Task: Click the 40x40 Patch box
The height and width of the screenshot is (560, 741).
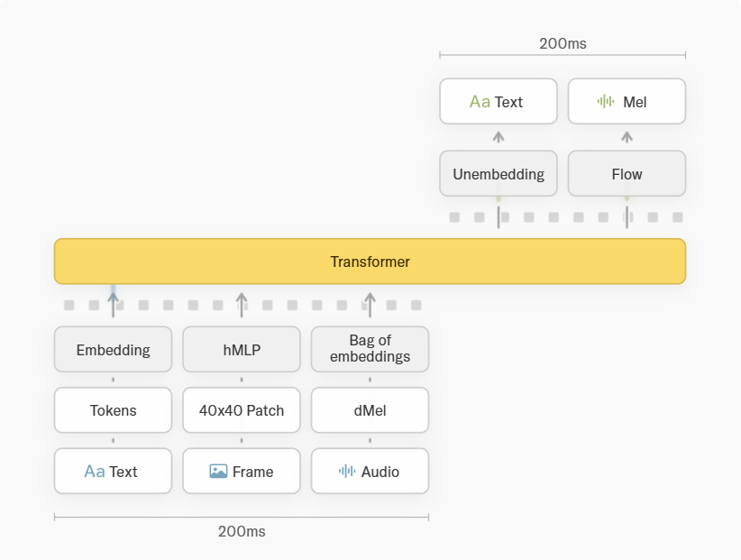Action: click(x=242, y=410)
